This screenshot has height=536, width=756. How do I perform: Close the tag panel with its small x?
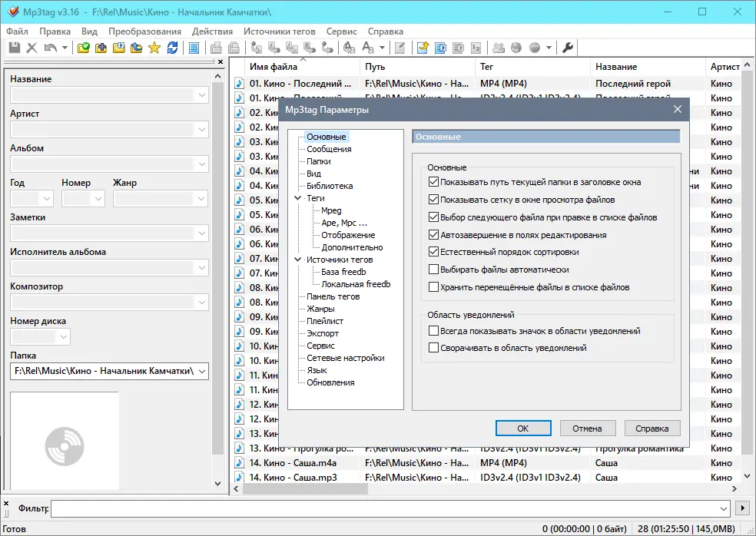point(220,62)
